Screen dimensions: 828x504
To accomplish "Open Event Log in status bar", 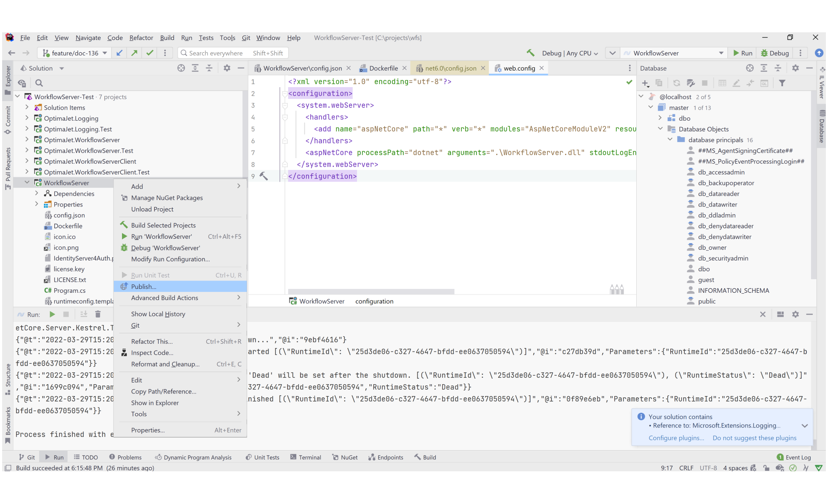I will coord(794,457).
